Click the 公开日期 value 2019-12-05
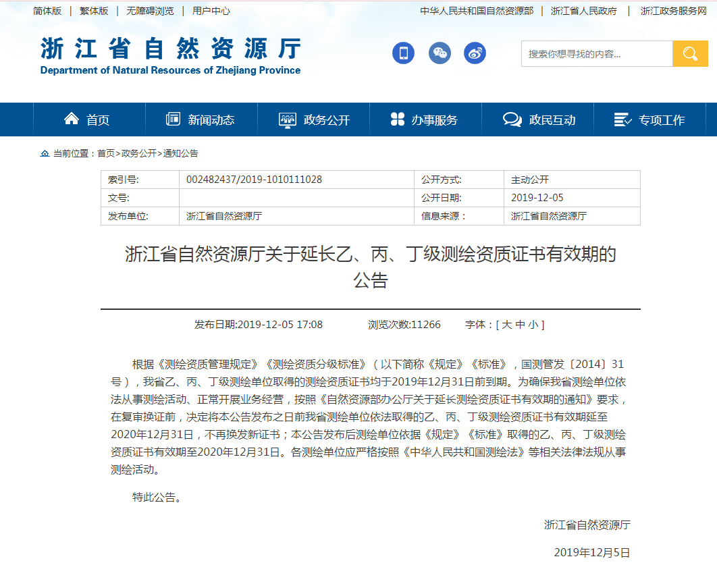 [x=537, y=198]
